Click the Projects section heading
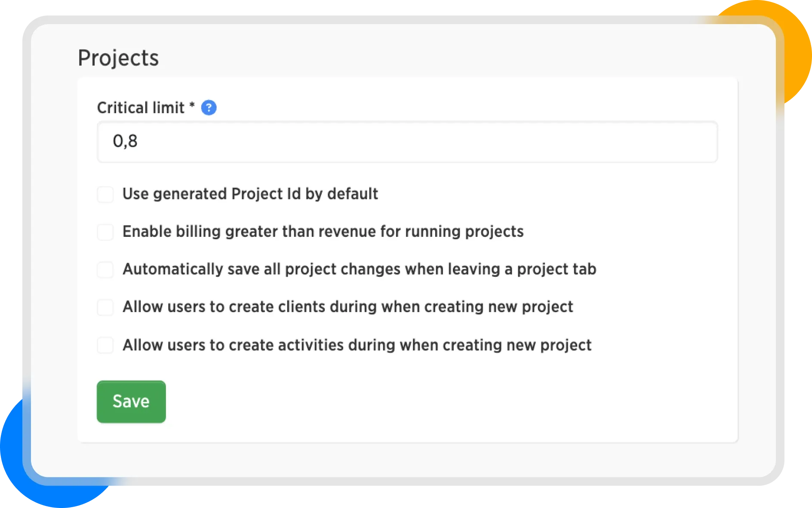 [118, 58]
